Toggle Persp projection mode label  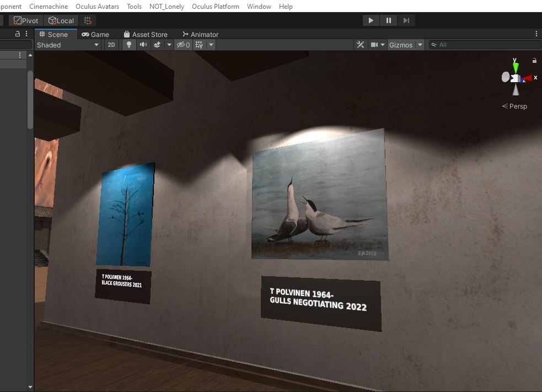click(x=514, y=106)
